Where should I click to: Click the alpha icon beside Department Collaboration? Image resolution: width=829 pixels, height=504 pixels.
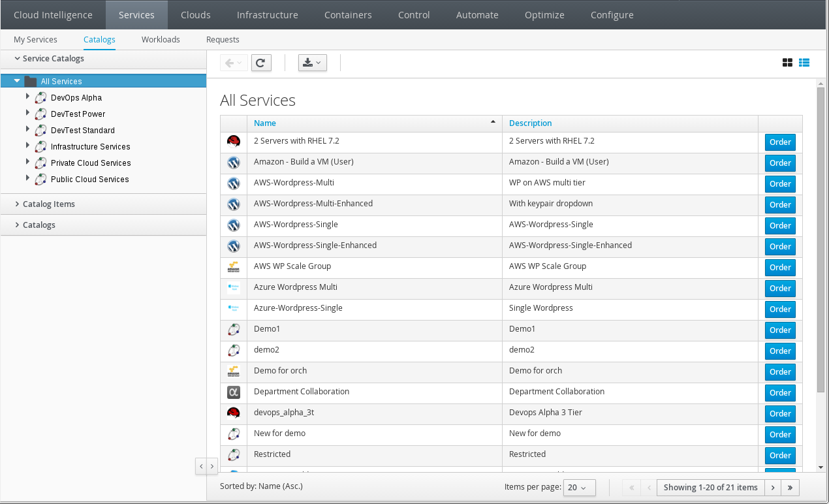tap(234, 392)
